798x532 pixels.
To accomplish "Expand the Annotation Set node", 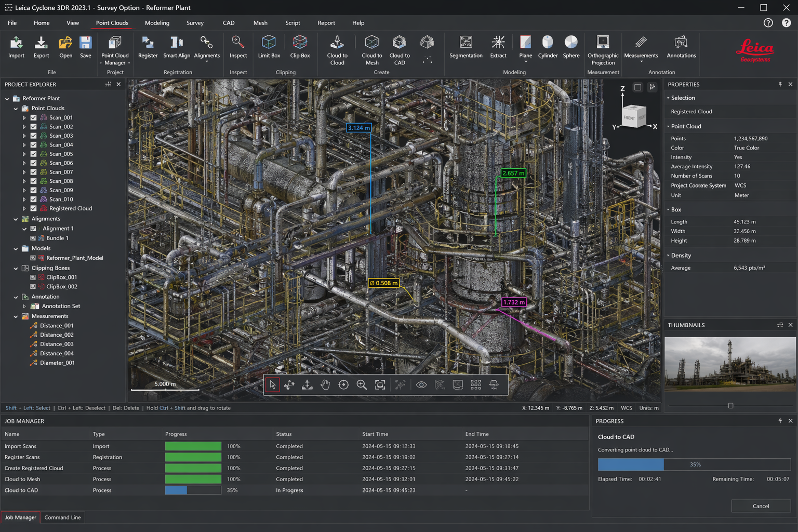I will (x=24, y=307).
